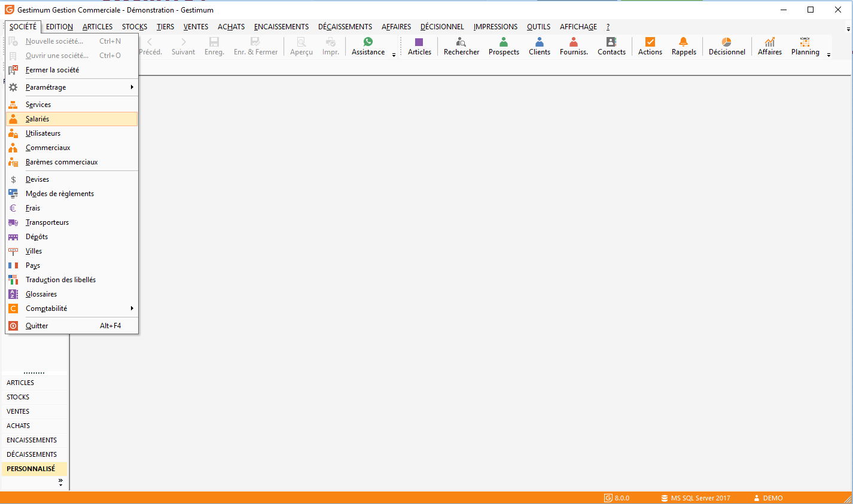Select Salariés in the Société menu
This screenshot has width=853, height=504.
[72, 119]
